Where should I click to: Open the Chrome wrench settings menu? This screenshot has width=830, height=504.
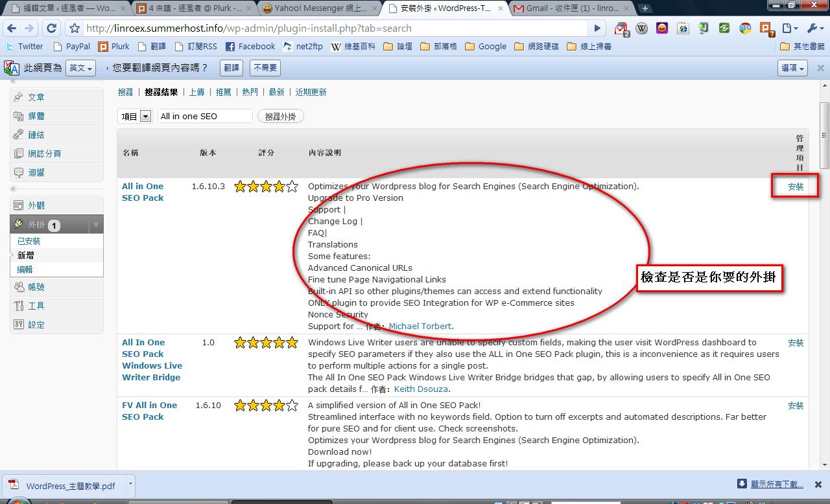(814, 29)
